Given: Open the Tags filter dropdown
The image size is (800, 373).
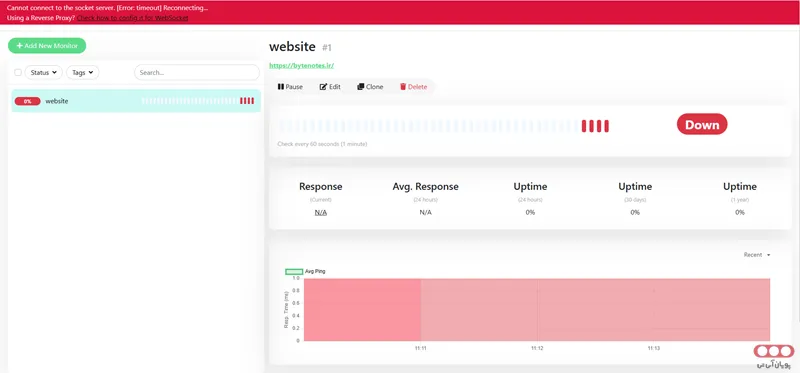Looking at the screenshot, I should (x=83, y=72).
